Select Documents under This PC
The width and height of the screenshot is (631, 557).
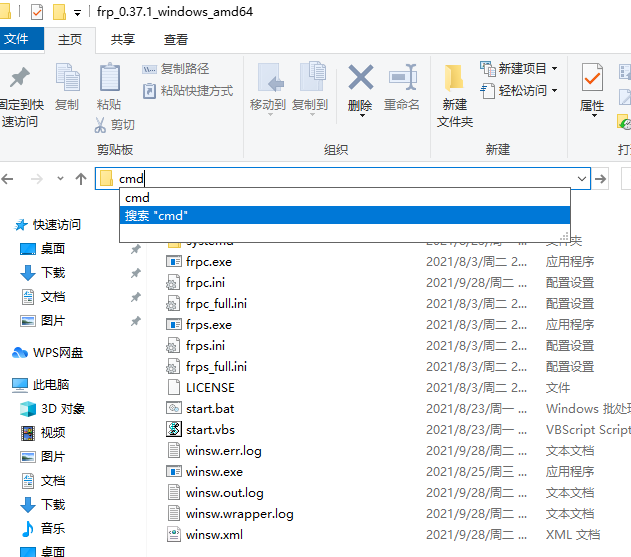(43, 481)
